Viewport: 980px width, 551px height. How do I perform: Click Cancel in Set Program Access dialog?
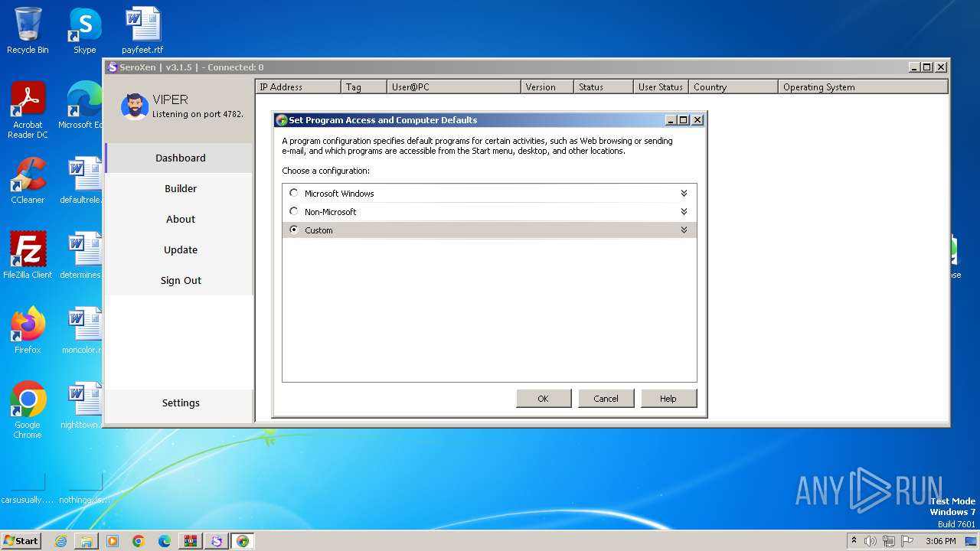606,399
